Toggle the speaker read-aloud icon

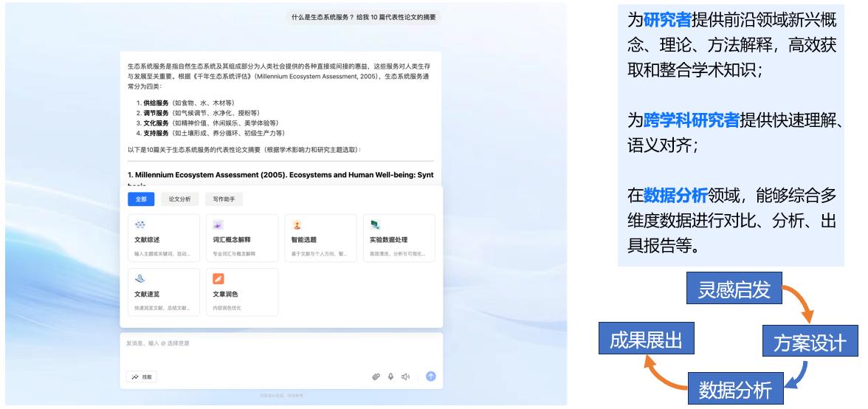405,377
